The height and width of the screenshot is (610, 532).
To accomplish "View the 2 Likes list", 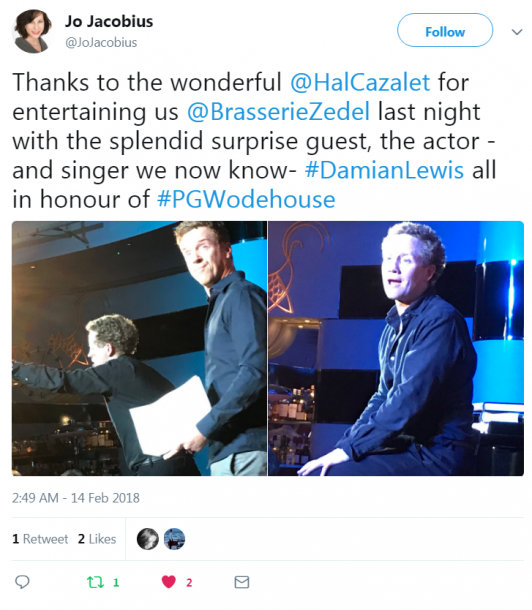I will point(97,539).
